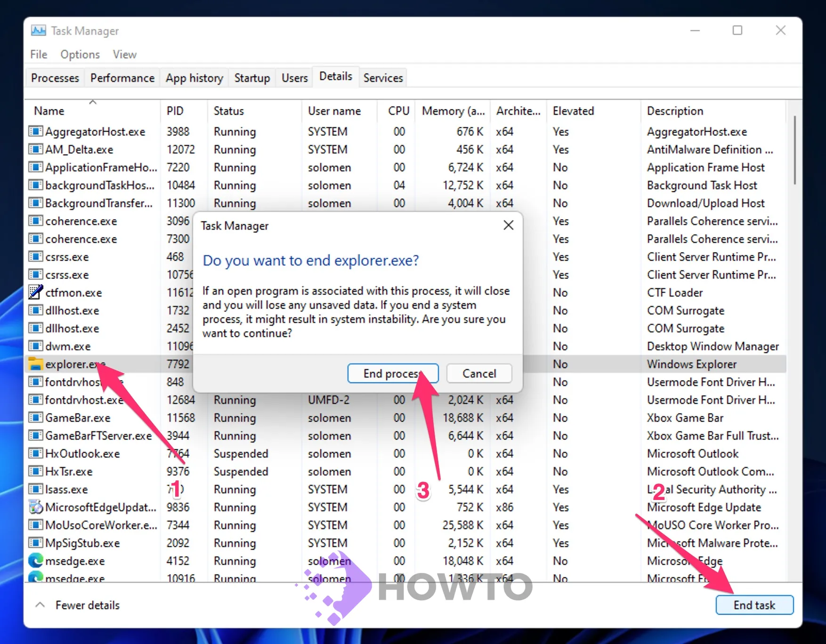Viewport: 826px width, 644px height.
Task: Minimize the Task Manager window
Action: coord(695,31)
